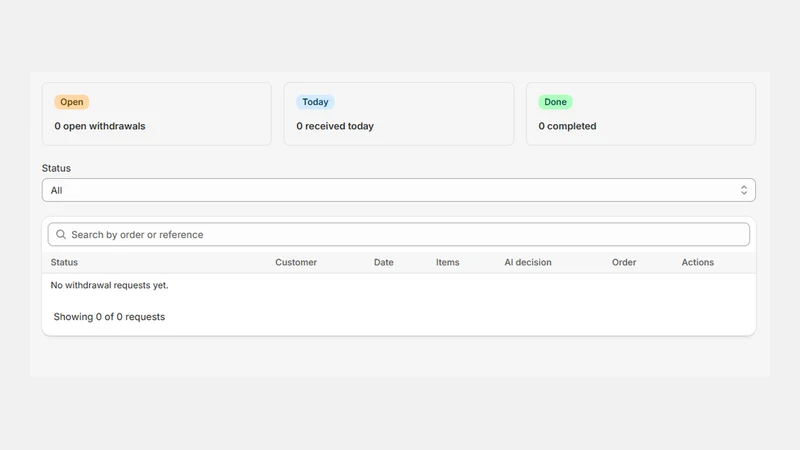
Task: Click the Customer column header
Action: 296,262
